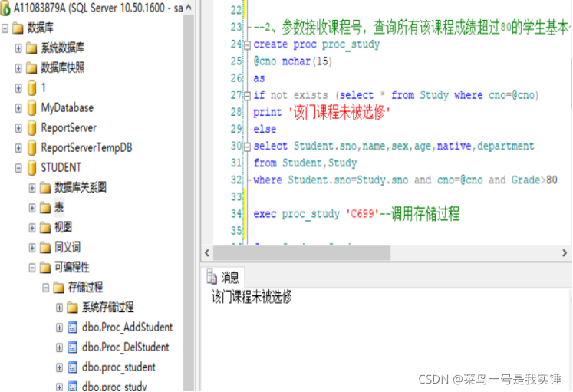This screenshot has width=573, height=392.
Task: Select the ReportServerTempDB label
Action: tap(87, 147)
